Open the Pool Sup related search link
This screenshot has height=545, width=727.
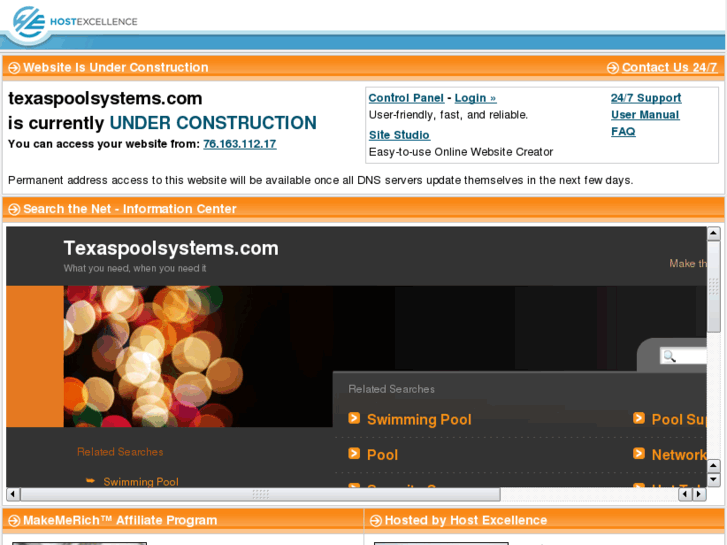[x=679, y=419]
